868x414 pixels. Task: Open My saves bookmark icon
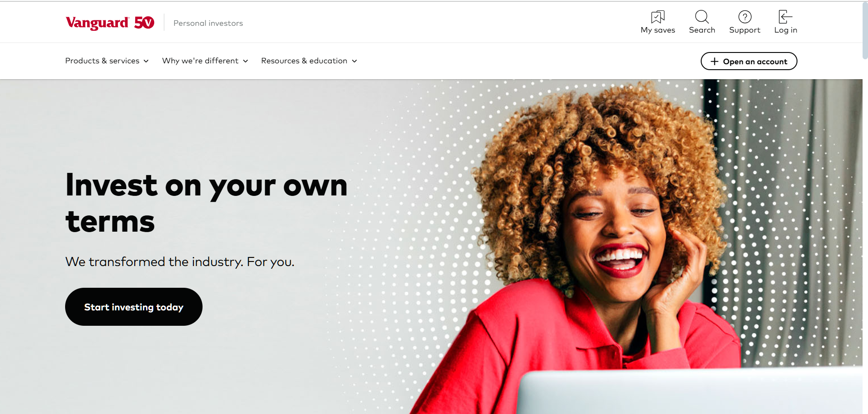pyautogui.click(x=658, y=17)
